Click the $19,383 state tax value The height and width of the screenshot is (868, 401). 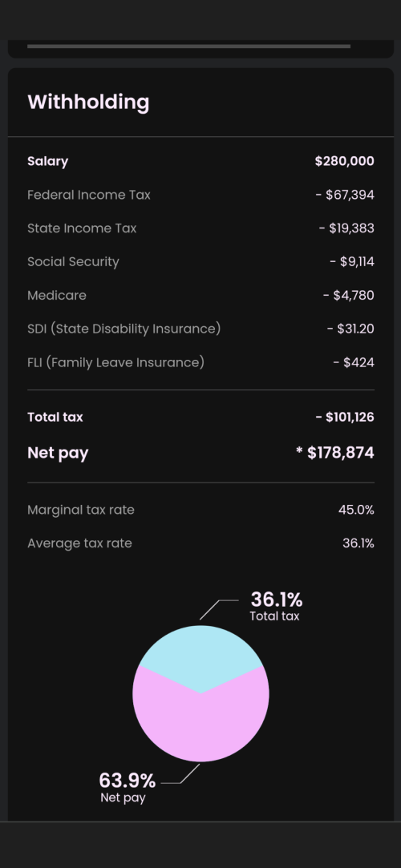[x=346, y=228]
